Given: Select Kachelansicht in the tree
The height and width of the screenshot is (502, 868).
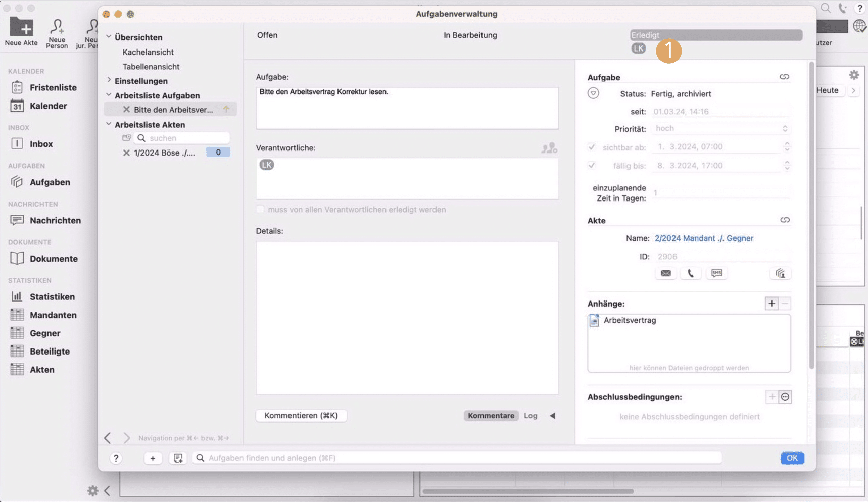Looking at the screenshot, I should tap(148, 52).
